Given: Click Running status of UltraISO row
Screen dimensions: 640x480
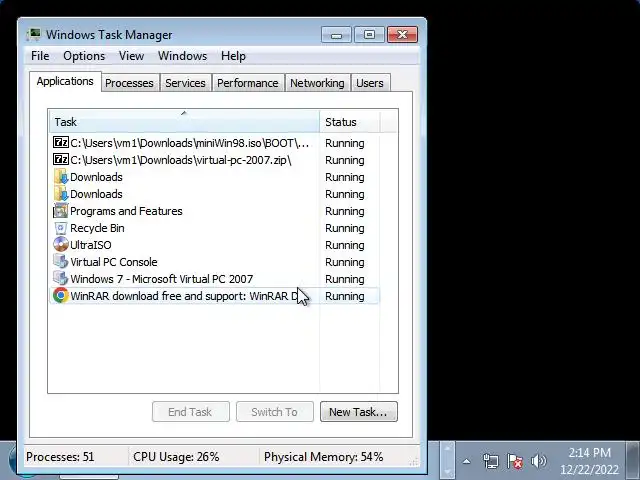Looking at the screenshot, I should click(x=345, y=245).
